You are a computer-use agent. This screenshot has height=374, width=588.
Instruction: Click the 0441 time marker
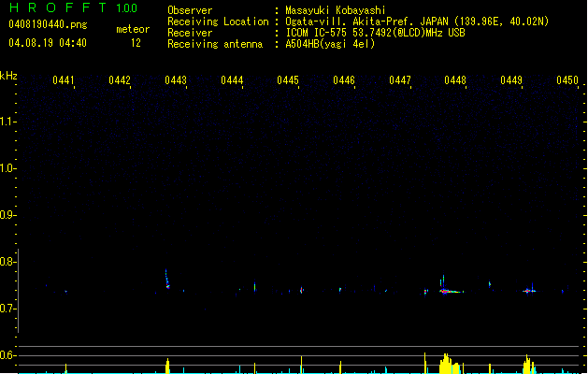64,80
